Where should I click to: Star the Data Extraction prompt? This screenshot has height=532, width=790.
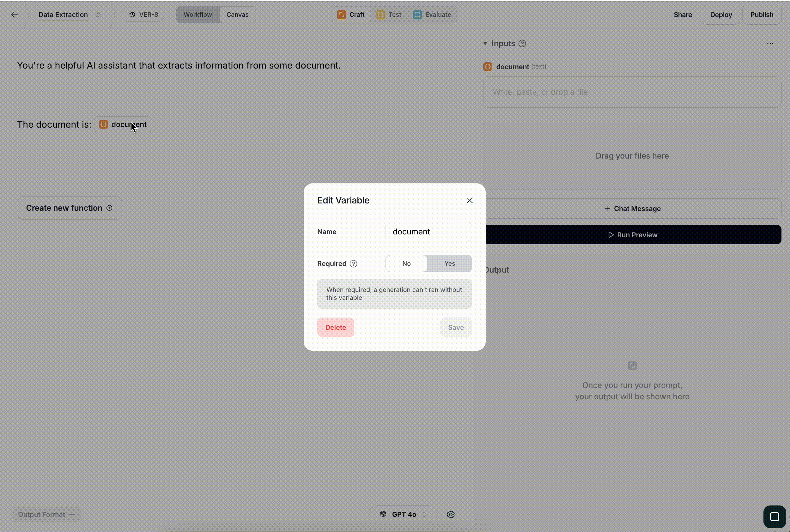point(98,14)
